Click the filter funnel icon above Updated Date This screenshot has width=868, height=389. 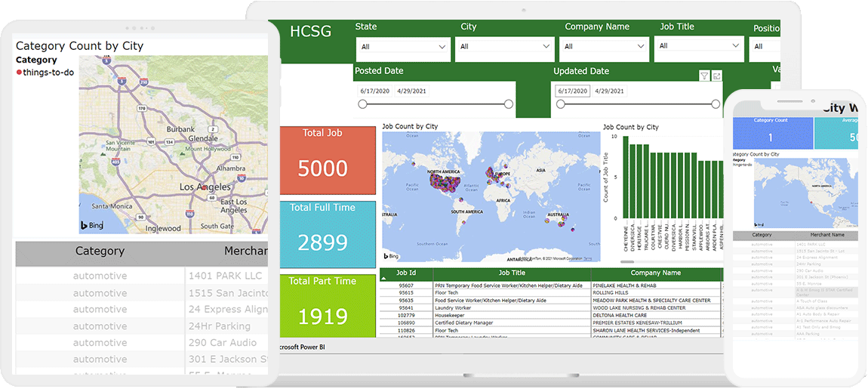click(704, 76)
